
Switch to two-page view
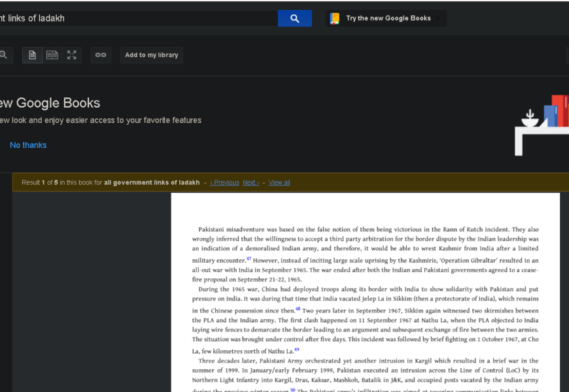point(52,55)
